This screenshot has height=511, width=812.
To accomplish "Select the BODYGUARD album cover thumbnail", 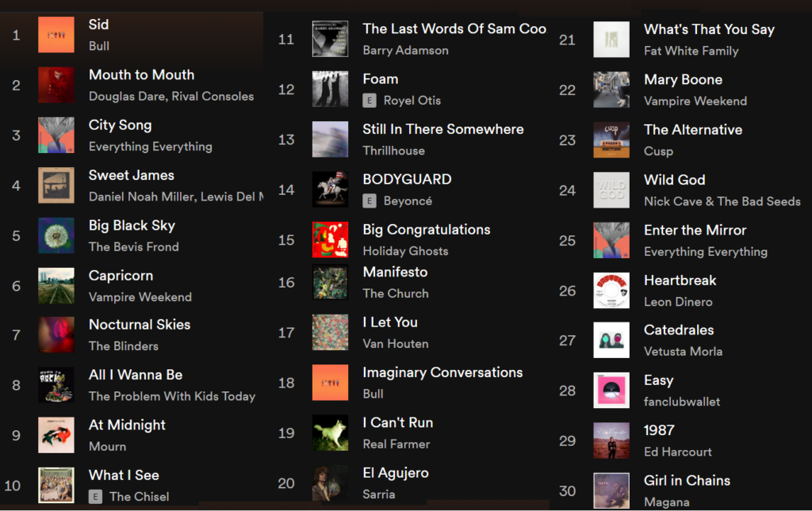I will pyautogui.click(x=330, y=189).
